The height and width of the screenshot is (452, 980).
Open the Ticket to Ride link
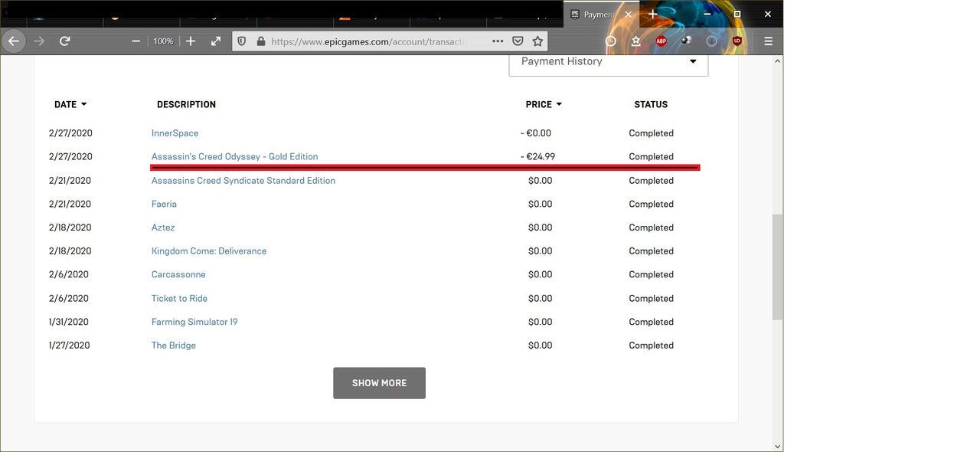179,298
